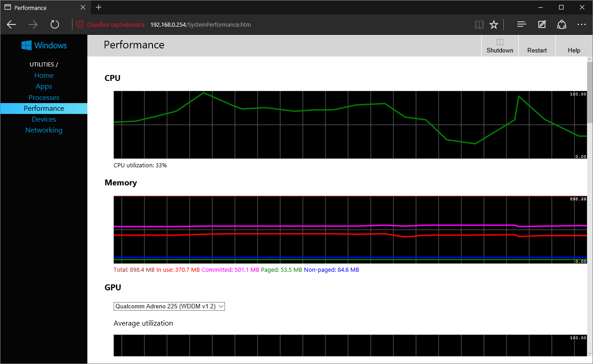Go to Home in utilities menu

pos(44,76)
